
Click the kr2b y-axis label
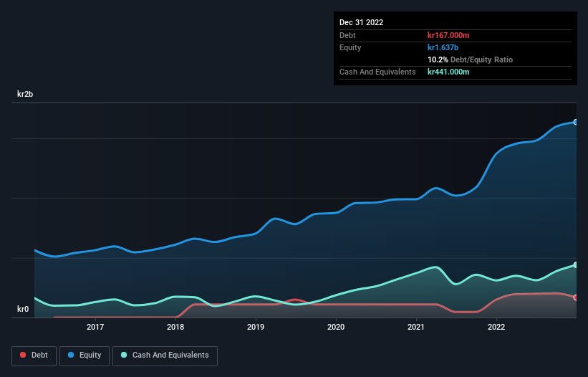(x=25, y=94)
